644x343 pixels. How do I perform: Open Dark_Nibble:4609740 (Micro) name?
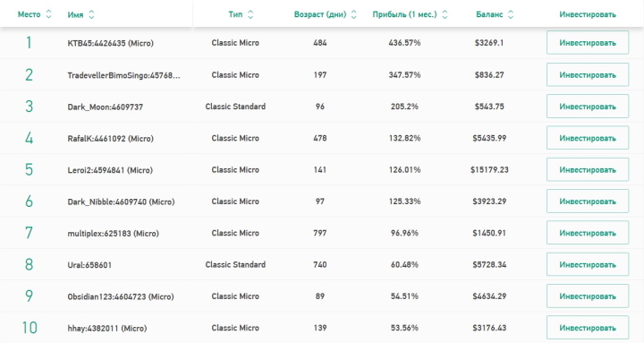click(121, 202)
